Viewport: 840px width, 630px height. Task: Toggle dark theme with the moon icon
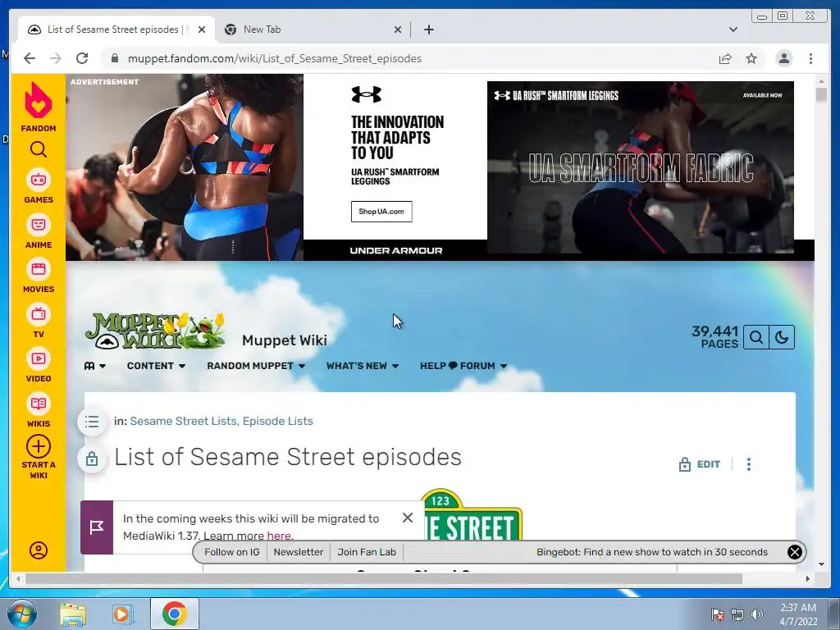[x=782, y=337]
